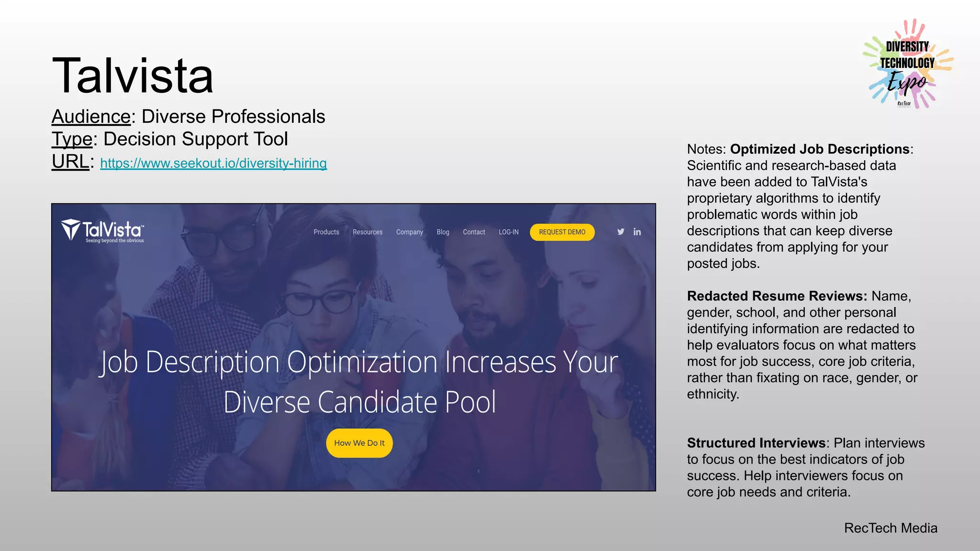Click the Optimized Job Descriptions notes heading
This screenshot has height=551, width=980.
pos(820,149)
